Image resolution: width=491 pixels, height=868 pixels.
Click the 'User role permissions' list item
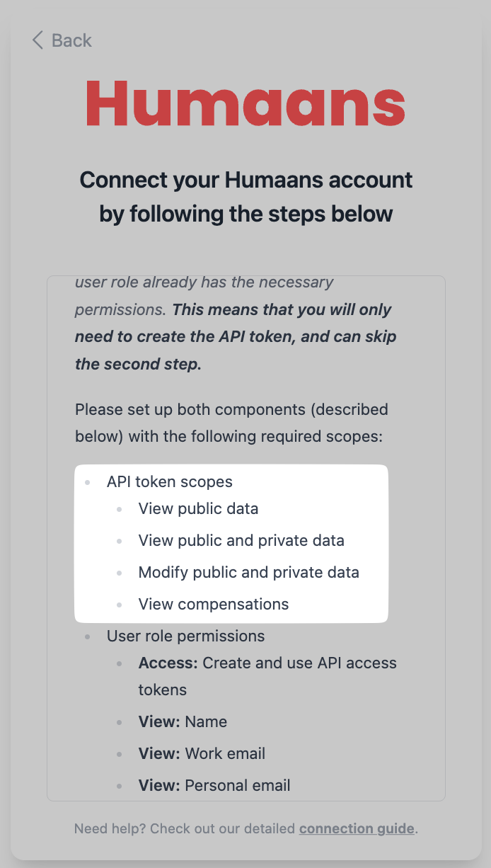tap(185, 636)
